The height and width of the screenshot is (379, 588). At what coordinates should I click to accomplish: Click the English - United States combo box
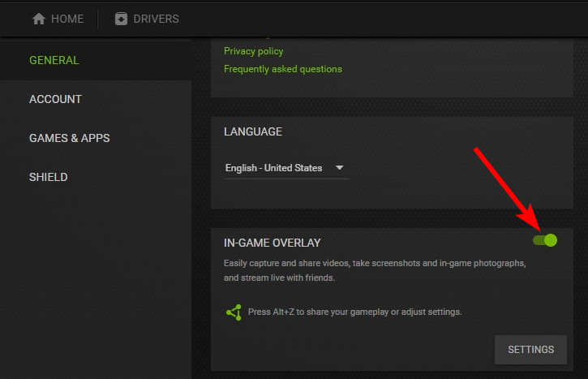click(286, 168)
